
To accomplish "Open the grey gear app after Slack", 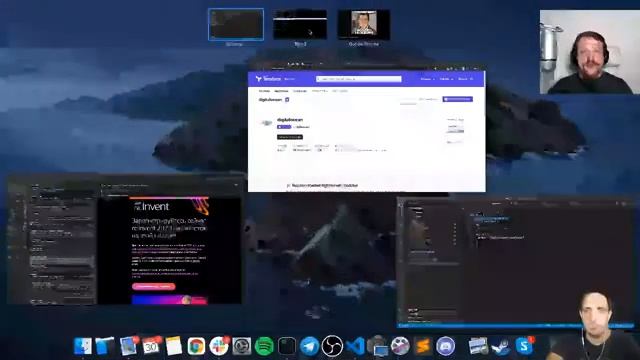I will (242, 346).
